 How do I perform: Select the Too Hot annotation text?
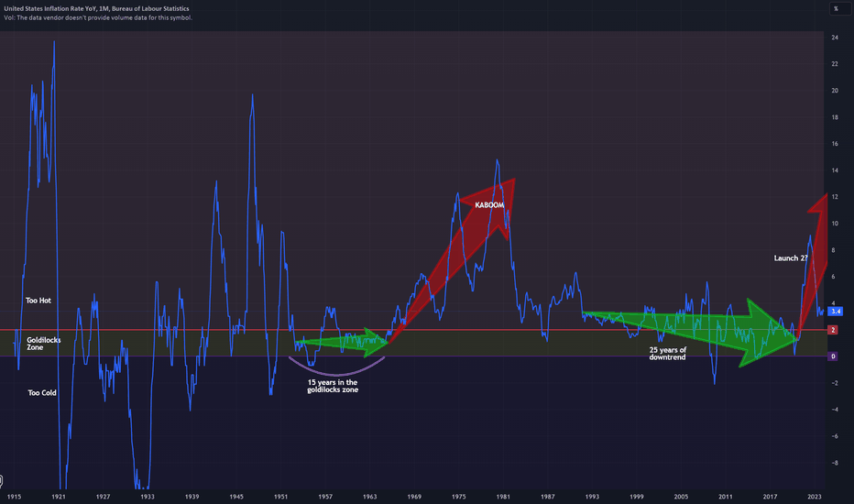pos(38,301)
